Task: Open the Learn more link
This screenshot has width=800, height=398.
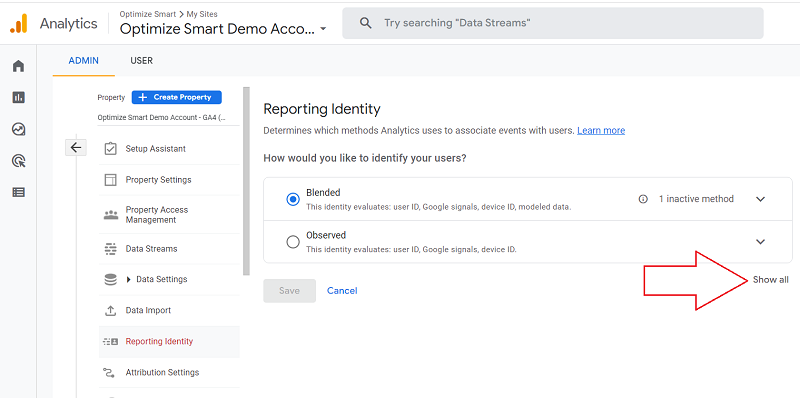Action: (x=601, y=131)
